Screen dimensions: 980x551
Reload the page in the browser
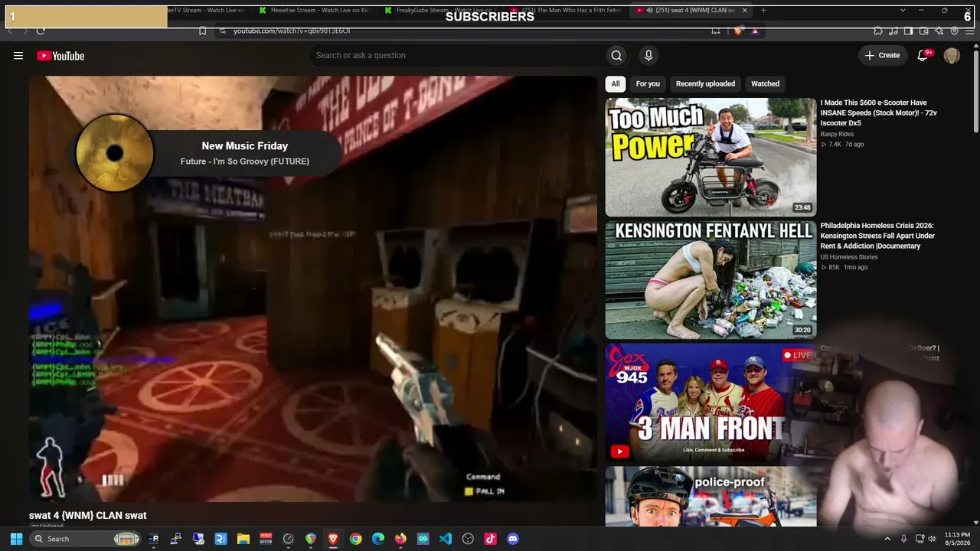tap(41, 31)
